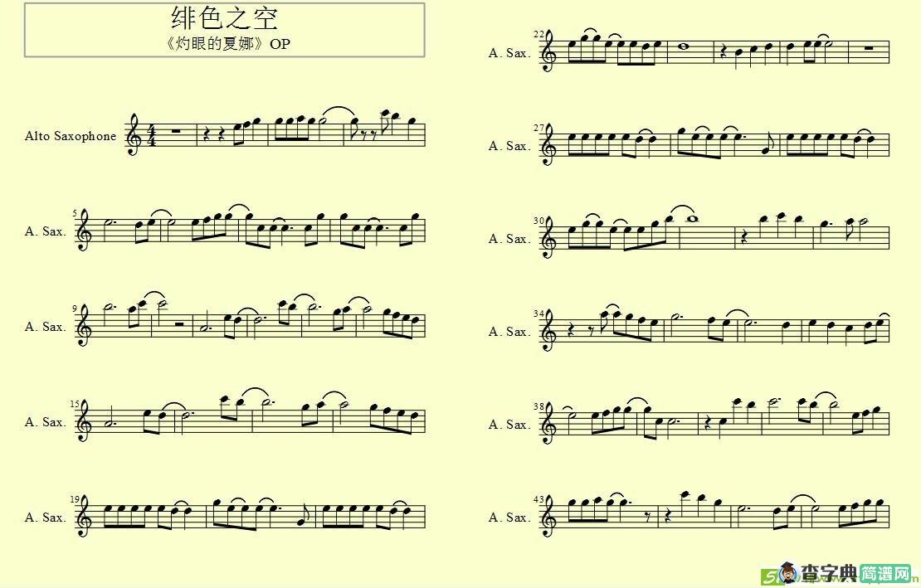The image size is (921, 588).
Task: Select the A. Sax. label beside measure 27
Action: point(509,145)
